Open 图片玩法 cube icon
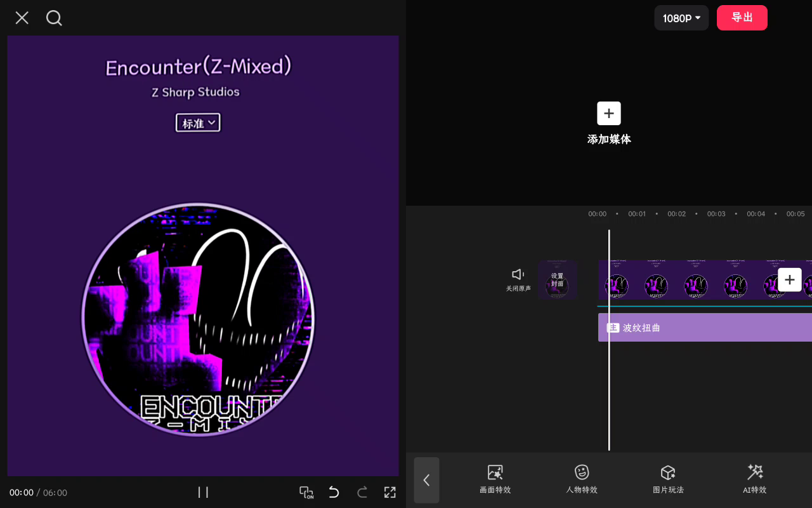 pyautogui.click(x=668, y=472)
